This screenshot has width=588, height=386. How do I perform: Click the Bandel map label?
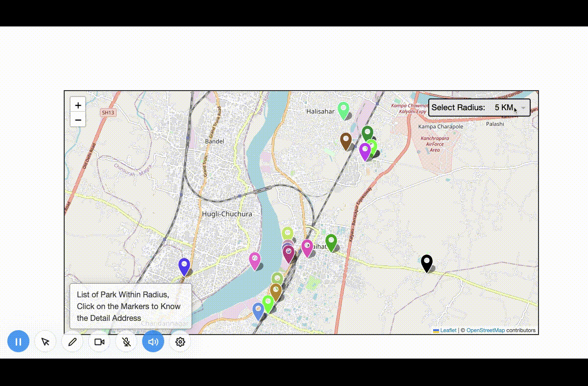click(x=215, y=141)
